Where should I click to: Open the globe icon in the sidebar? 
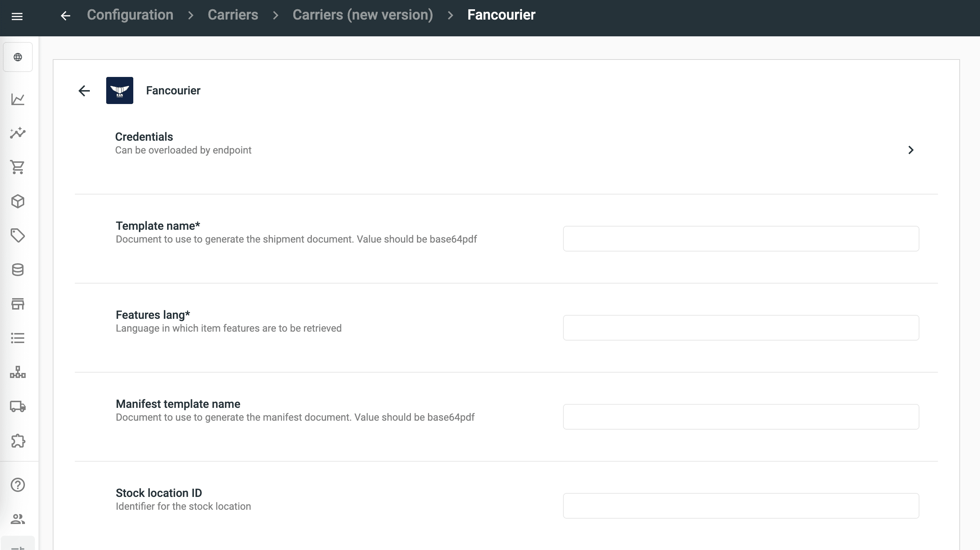tap(18, 57)
